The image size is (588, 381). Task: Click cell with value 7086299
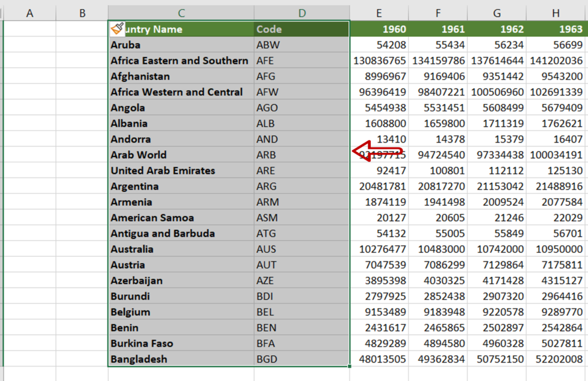(438, 265)
